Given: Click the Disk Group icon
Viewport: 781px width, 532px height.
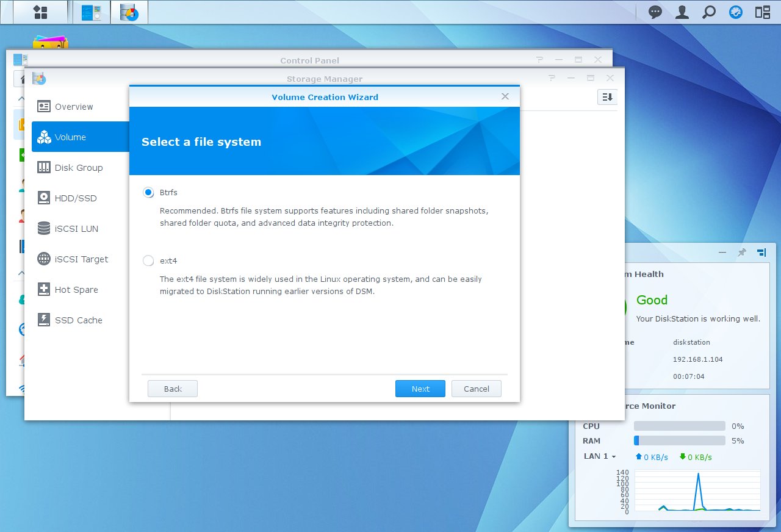Looking at the screenshot, I should [44, 167].
